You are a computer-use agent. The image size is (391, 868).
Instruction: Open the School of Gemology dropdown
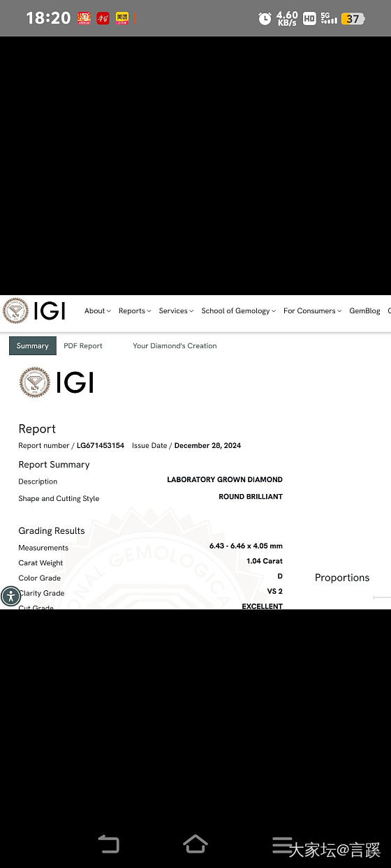click(238, 311)
